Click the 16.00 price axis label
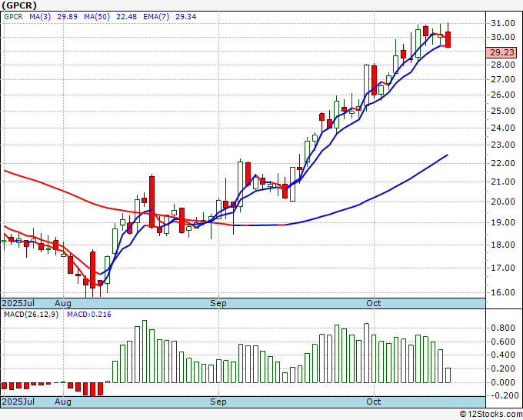 [503, 292]
